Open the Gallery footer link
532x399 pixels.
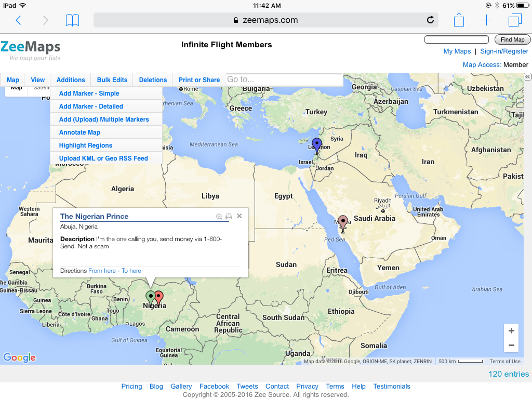point(181,386)
